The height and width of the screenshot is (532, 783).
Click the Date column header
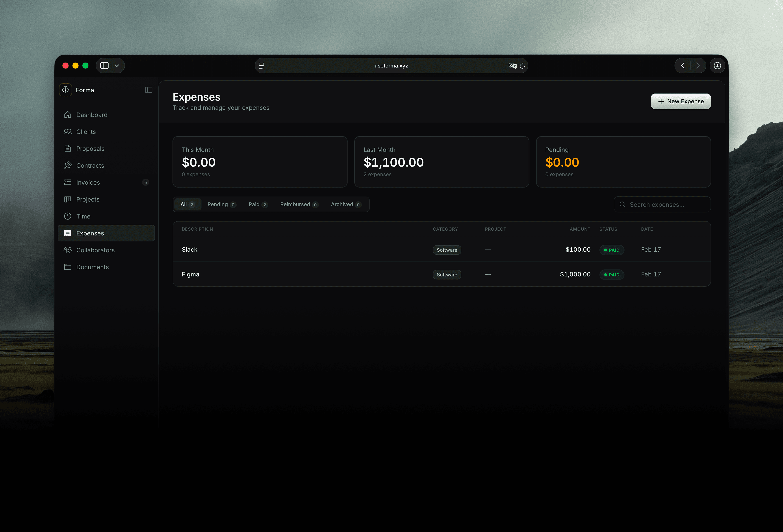tap(647, 229)
